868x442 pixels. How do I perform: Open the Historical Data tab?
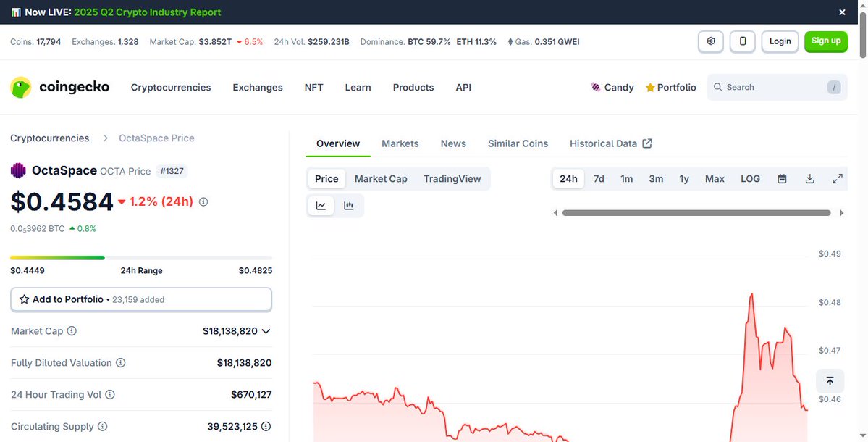tap(610, 143)
